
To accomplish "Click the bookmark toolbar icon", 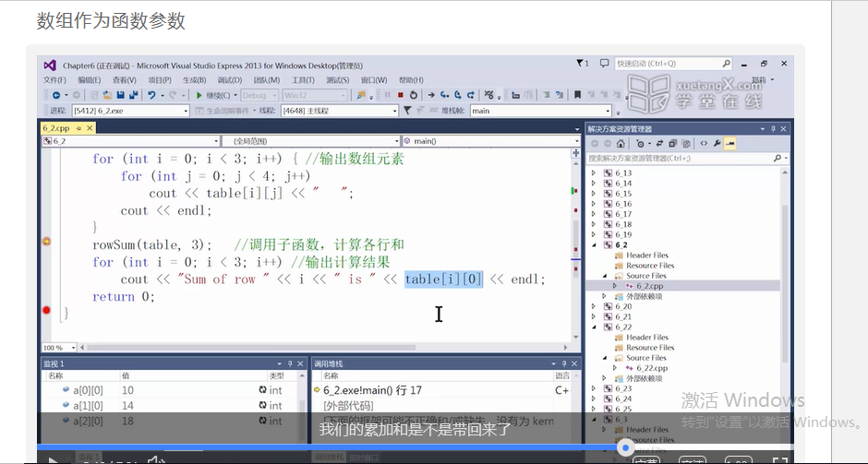I will [x=577, y=95].
